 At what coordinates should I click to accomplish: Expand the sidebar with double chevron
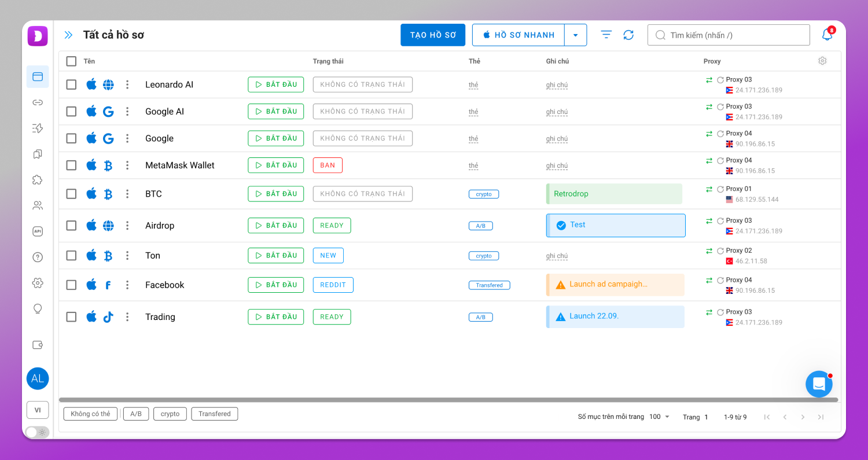point(68,35)
